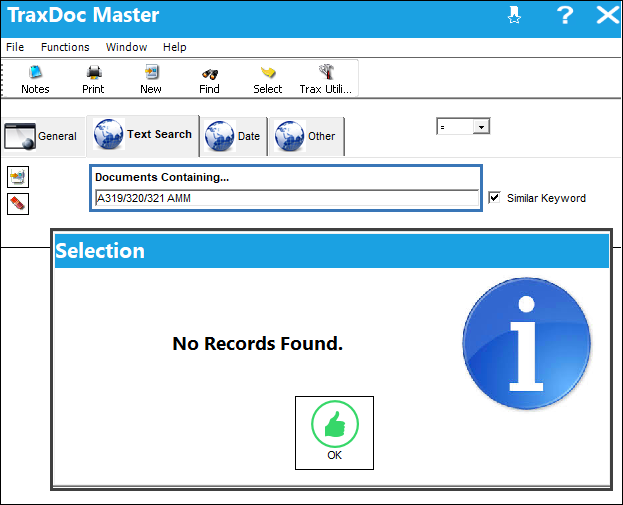
Task: Click the Find binoculars icon
Action: [209, 79]
